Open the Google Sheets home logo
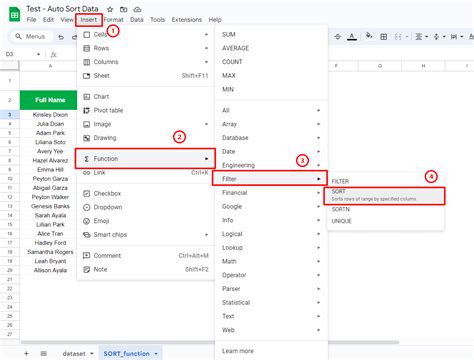The width and height of the screenshot is (474, 360). tap(14, 14)
